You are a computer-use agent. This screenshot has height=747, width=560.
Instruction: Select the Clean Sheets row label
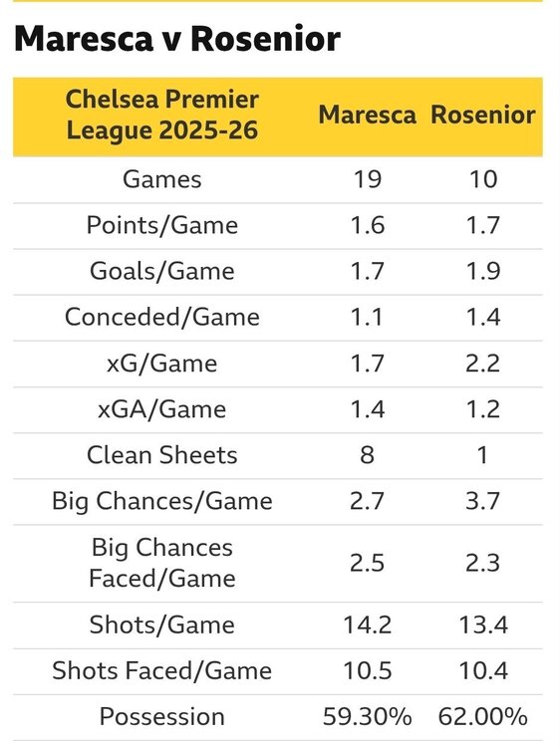(x=162, y=455)
